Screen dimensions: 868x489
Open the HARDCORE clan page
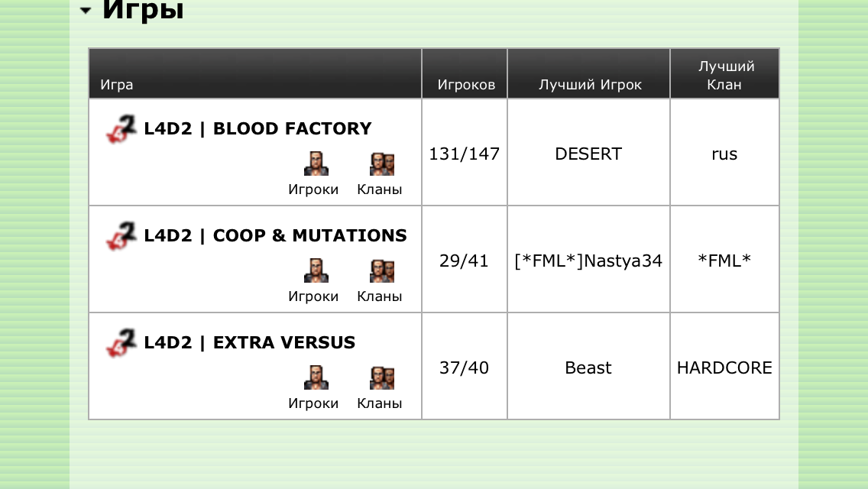724,368
